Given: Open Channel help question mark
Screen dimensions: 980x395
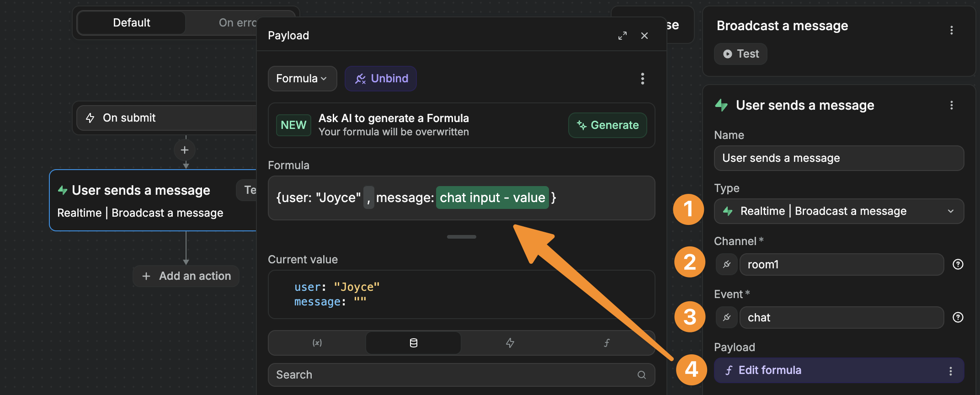Looking at the screenshot, I should tap(958, 264).
